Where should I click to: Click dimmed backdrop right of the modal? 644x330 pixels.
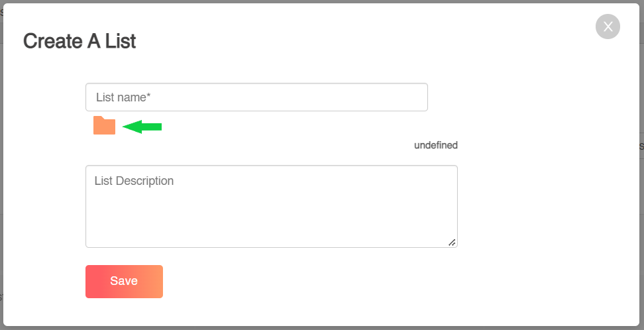[x=641, y=164]
